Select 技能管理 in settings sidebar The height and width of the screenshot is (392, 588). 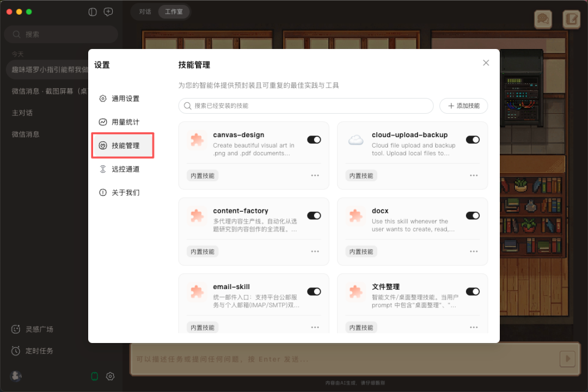(122, 145)
